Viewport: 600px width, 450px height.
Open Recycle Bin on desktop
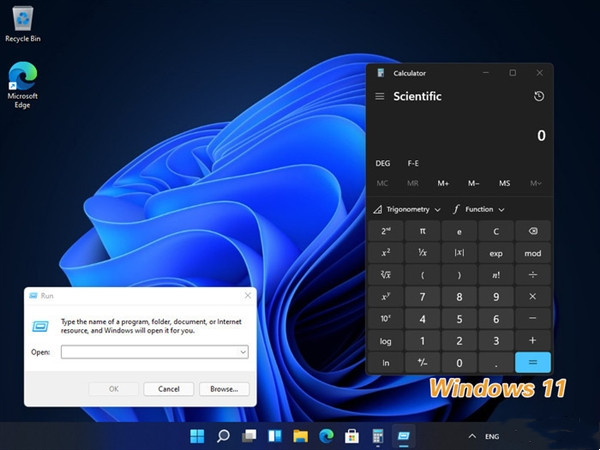(22, 18)
